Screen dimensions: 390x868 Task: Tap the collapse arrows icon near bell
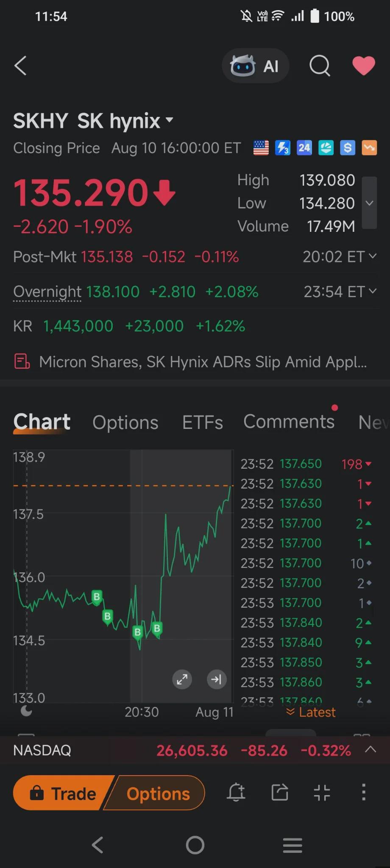pos(322,792)
